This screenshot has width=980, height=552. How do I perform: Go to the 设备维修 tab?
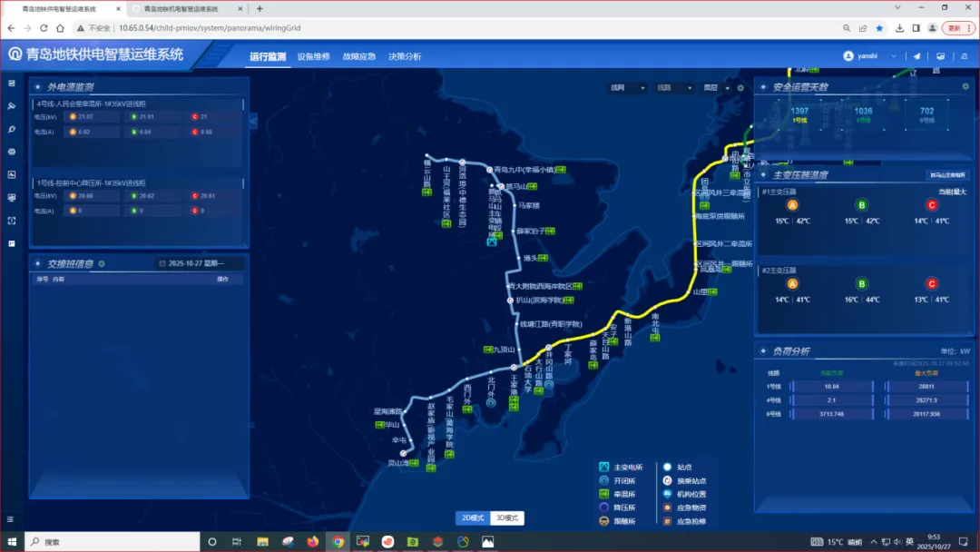click(x=314, y=56)
